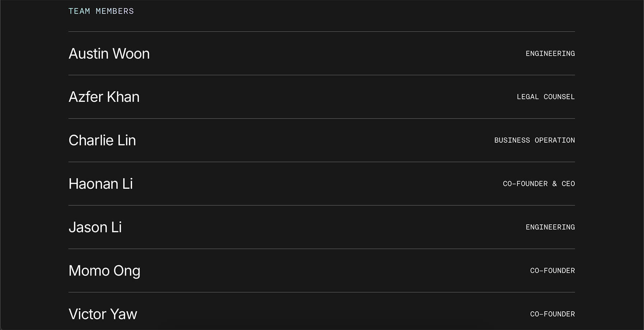Open Azfer Khan's team profile
This screenshot has width=644, height=330.
tap(104, 97)
